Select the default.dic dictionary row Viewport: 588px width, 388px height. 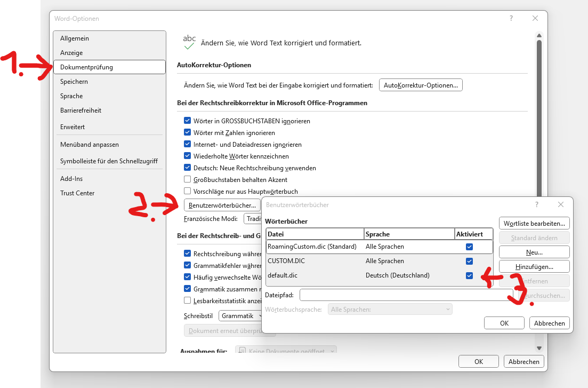(379, 275)
